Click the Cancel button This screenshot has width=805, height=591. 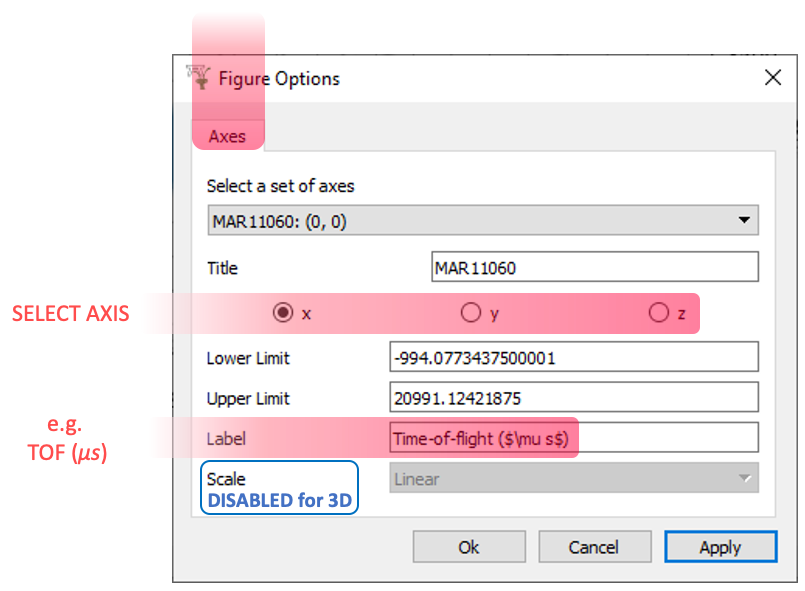594,547
